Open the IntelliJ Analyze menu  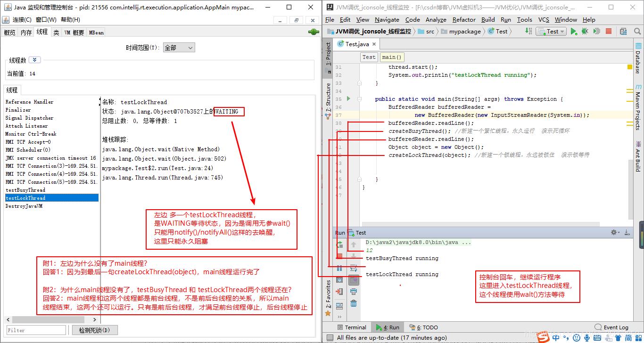pyautogui.click(x=436, y=19)
